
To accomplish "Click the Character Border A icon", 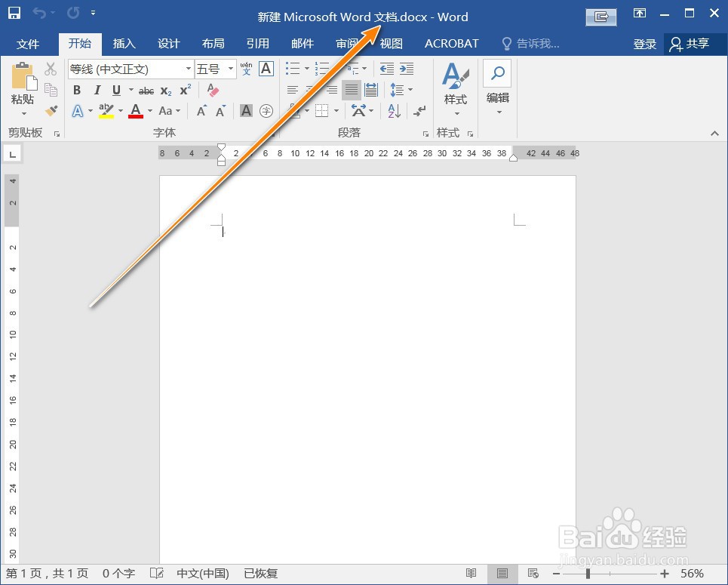I will pos(266,69).
